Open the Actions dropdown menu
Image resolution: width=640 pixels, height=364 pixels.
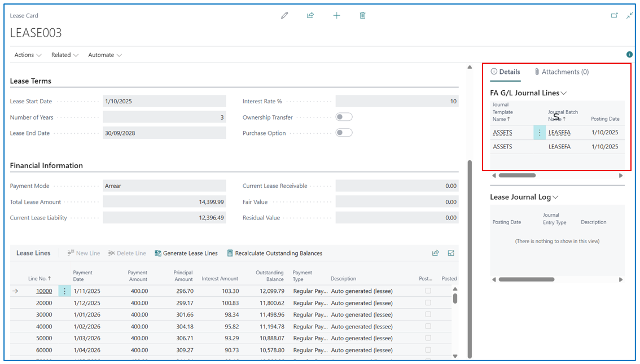pyautogui.click(x=28, y=55)
